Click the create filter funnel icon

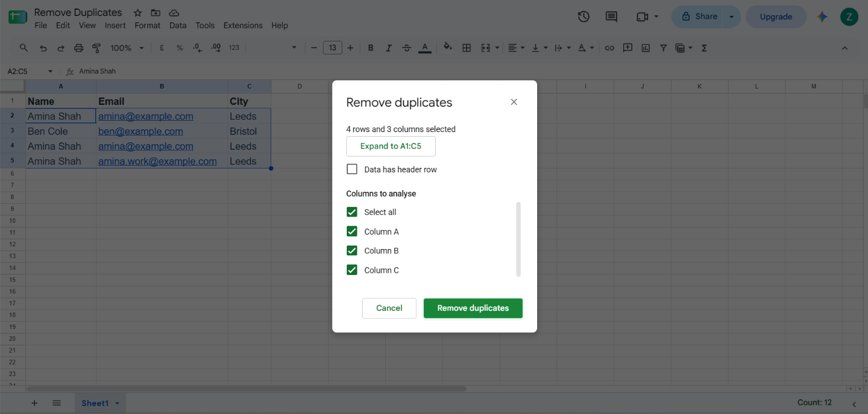tap(663, 48)
